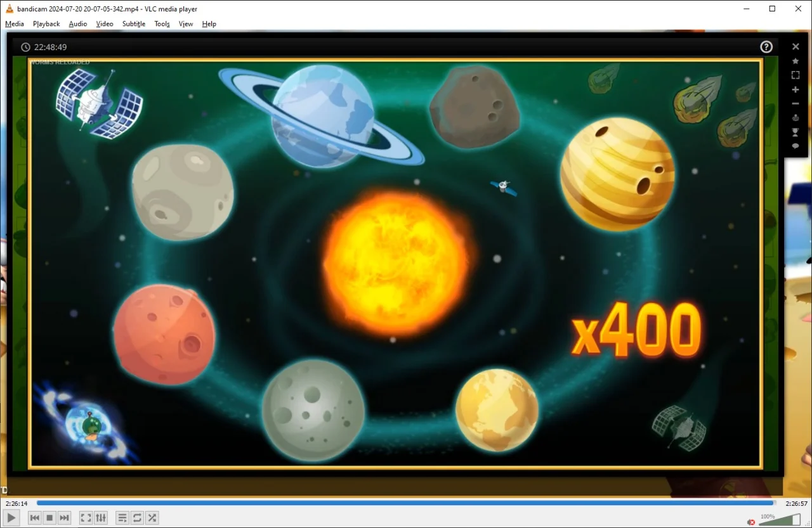Open the Playback menu
Image resolution: width=812 pixels, height=528 pixels.
tap(46, 24)
